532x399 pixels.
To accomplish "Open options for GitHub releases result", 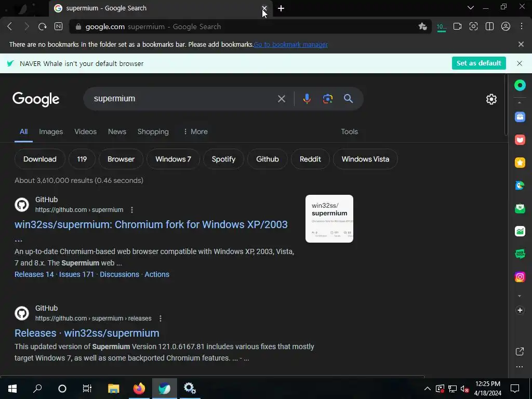I will coord(161,318).
